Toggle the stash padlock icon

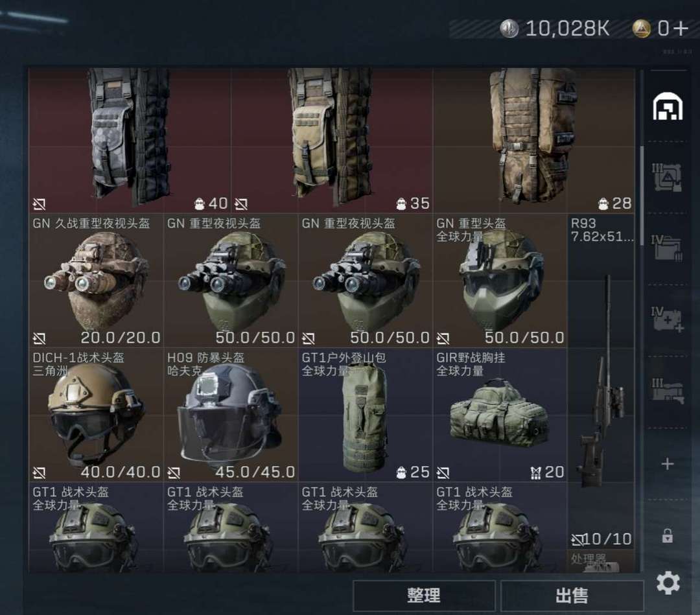click(668, 535)
